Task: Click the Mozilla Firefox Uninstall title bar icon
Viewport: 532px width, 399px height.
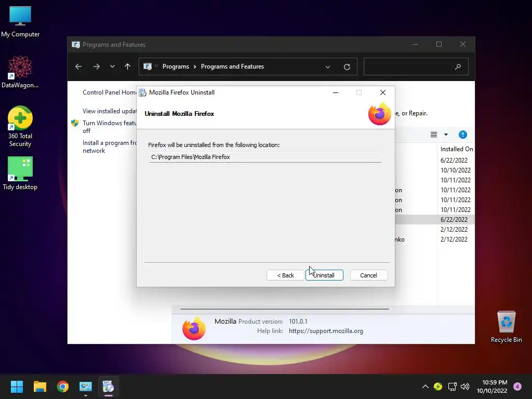Action: pyautogui.click(x=142, y=92)
